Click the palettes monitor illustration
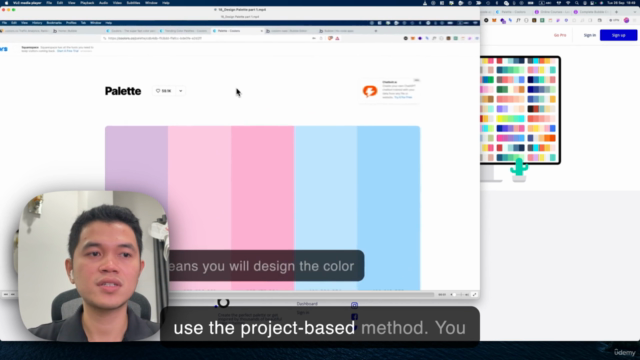The height and width of the screenshot is (360, 640). click(x=520, y=110)
